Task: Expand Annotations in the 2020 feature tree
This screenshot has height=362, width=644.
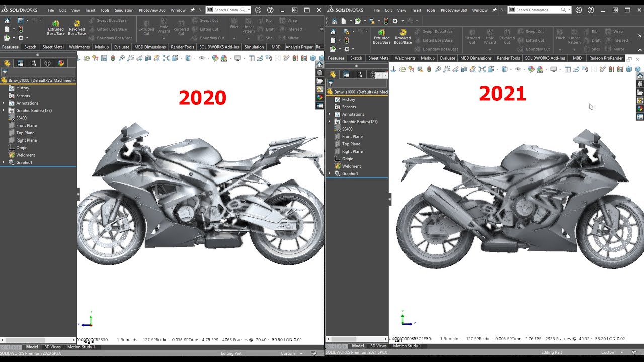Action: pos(4,103)
